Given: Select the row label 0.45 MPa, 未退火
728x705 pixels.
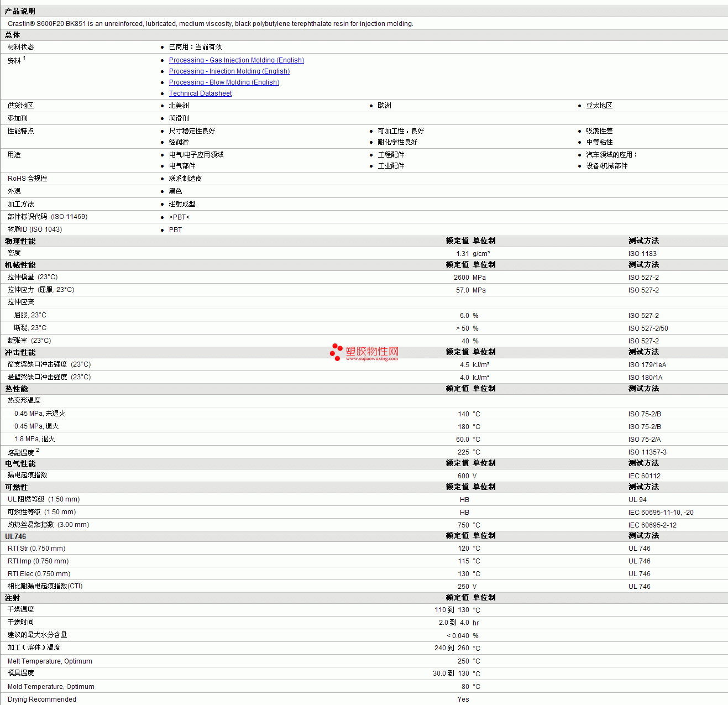Looking at the screenshot, I should tap(40, 414).
